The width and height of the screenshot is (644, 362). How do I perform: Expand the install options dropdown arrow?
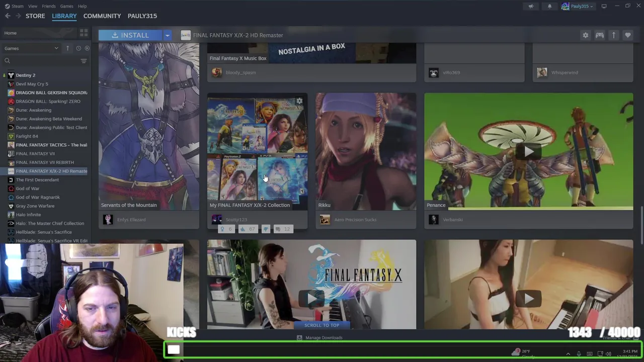point(167,35)
